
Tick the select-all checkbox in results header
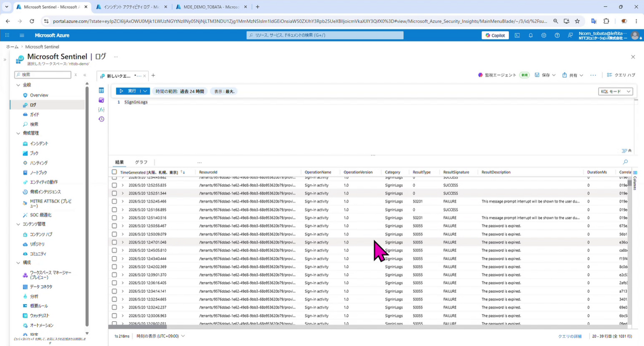114,172
